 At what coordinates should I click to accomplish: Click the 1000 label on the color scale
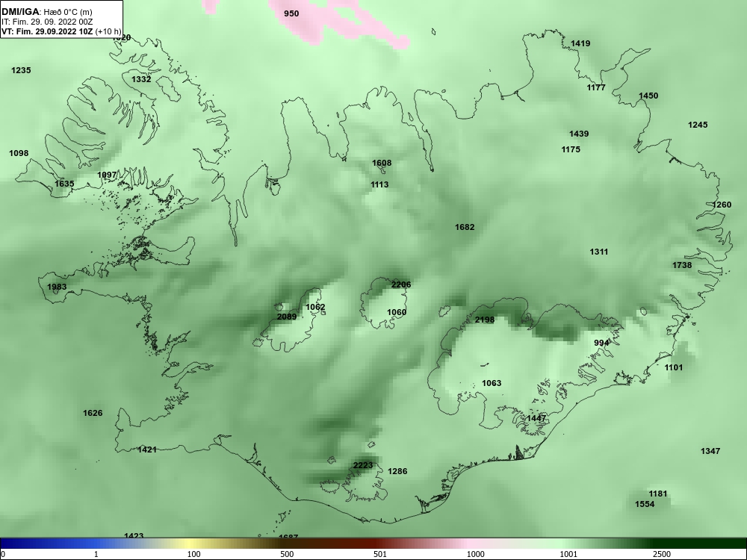475,554
